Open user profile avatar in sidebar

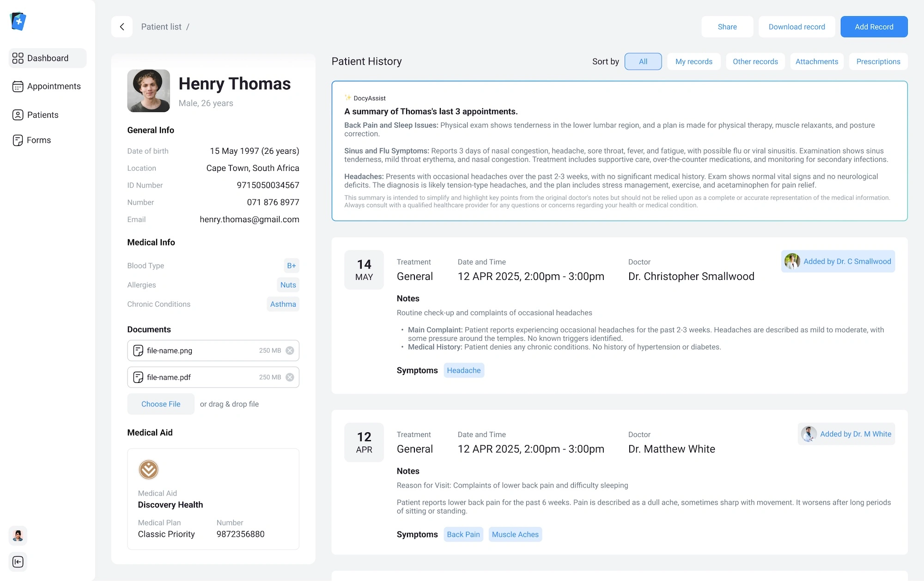tap(18, 536)
